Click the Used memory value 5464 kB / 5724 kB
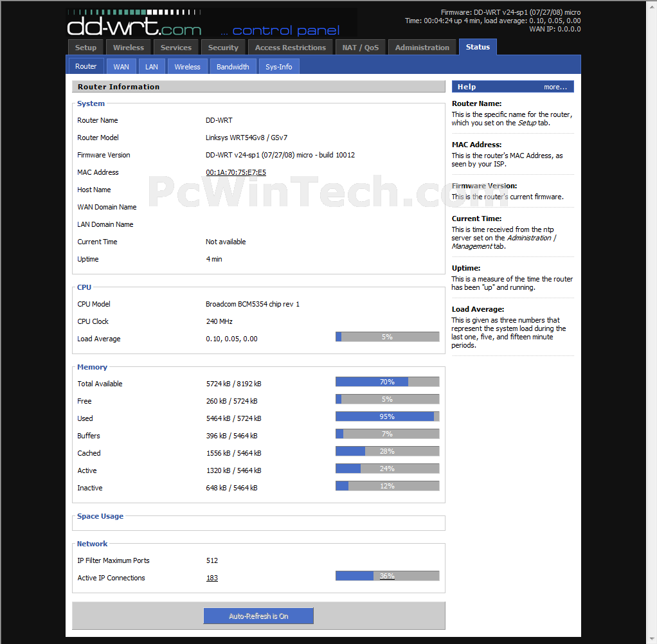 point(233,418)
